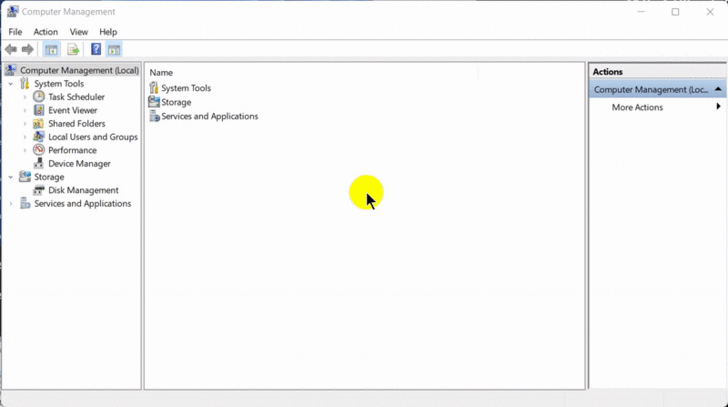Screen dimensions: 728x407
Task: Close the Computer Management window
Action: coord(710,12)
